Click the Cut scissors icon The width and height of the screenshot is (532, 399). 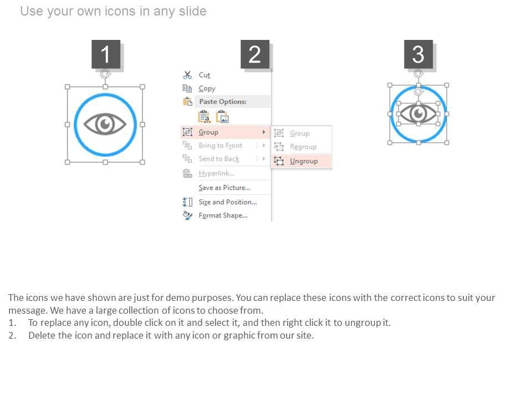(187, 75)
